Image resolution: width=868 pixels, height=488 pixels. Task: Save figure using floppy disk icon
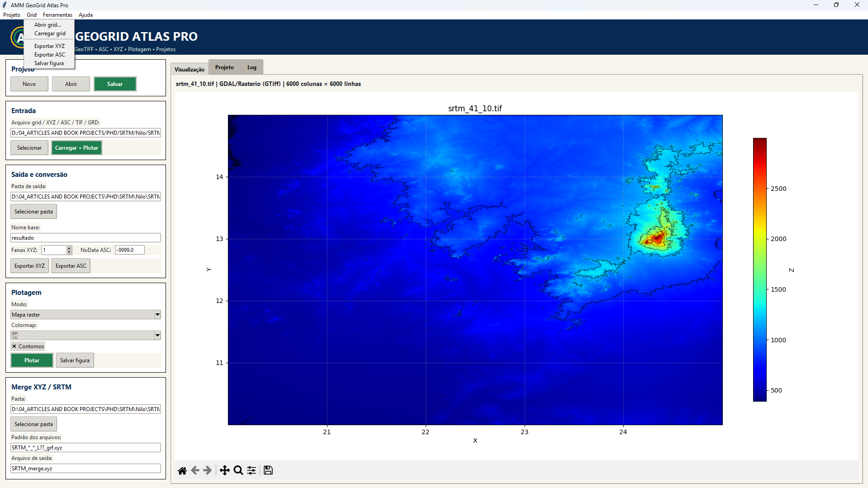point(268,470)
